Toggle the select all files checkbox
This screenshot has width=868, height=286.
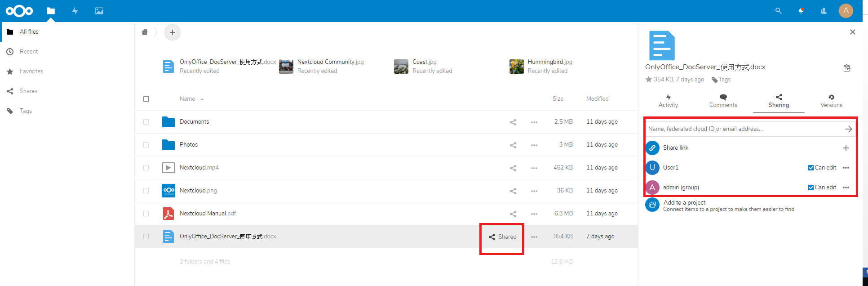tap(146, 99)
